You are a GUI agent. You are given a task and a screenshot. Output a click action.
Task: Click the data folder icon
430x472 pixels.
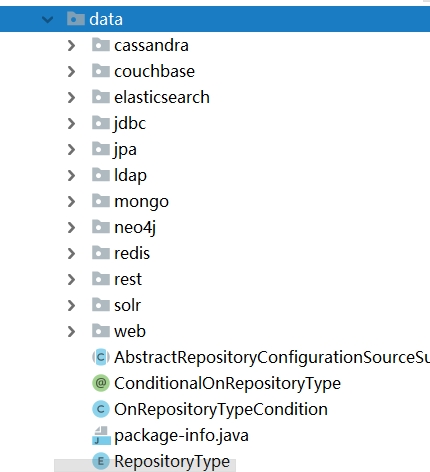pos(76,19)
